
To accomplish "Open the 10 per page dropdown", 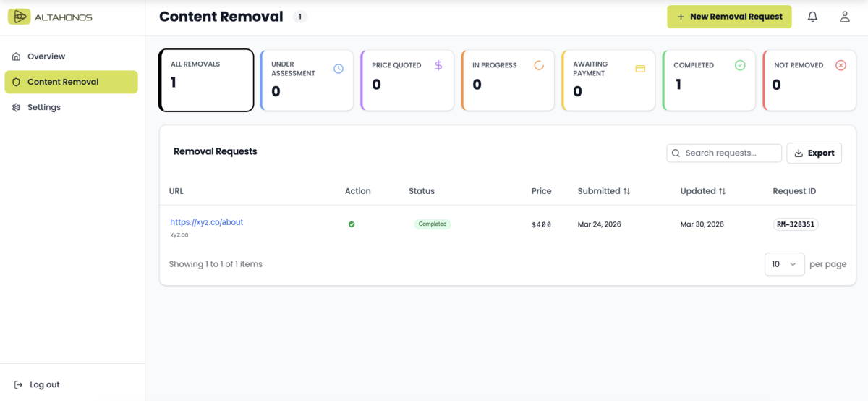I will (784, 264).
